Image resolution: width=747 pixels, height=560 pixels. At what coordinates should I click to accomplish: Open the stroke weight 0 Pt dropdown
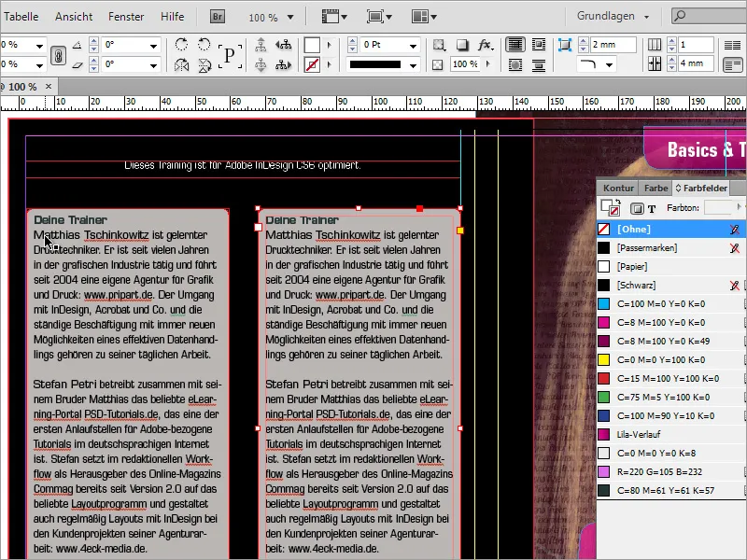(413, 45)
